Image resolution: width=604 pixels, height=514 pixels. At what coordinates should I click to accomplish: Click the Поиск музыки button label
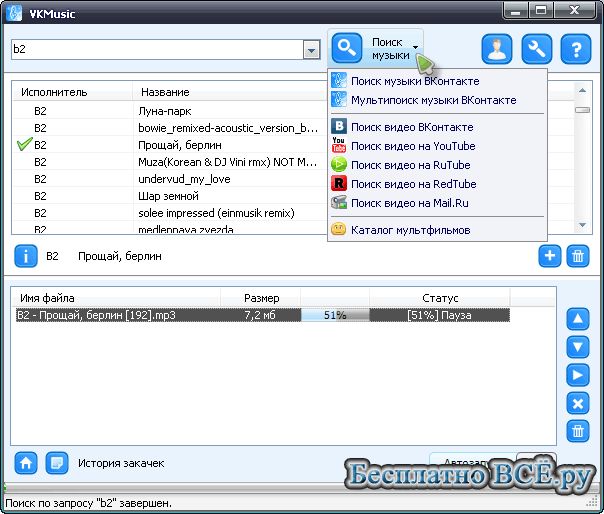tap(391, 49)
